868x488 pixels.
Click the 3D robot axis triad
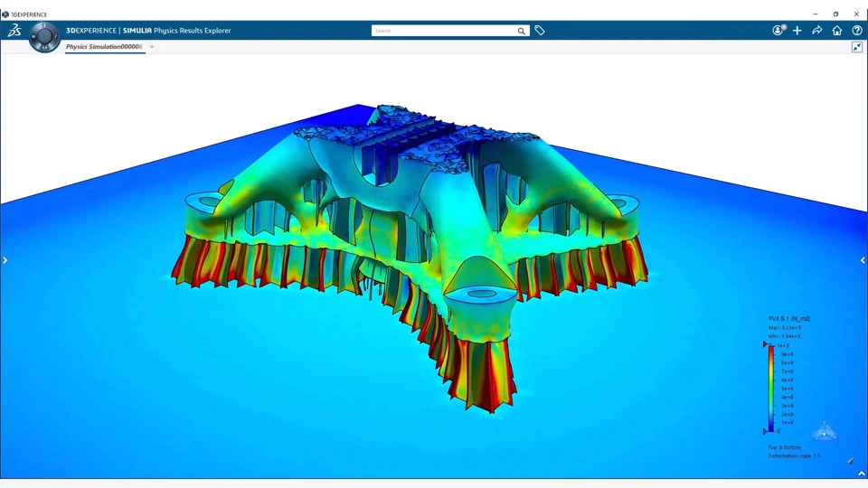[x=825, y=431]
